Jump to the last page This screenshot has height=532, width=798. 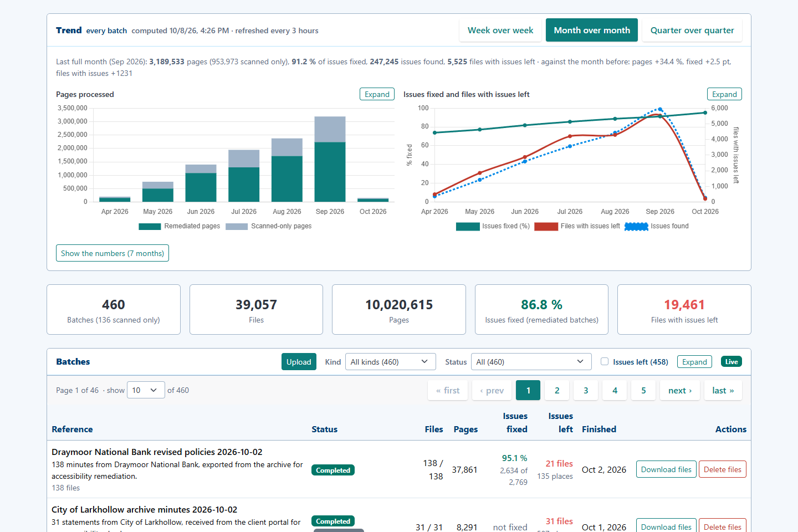tap(723, 391)
